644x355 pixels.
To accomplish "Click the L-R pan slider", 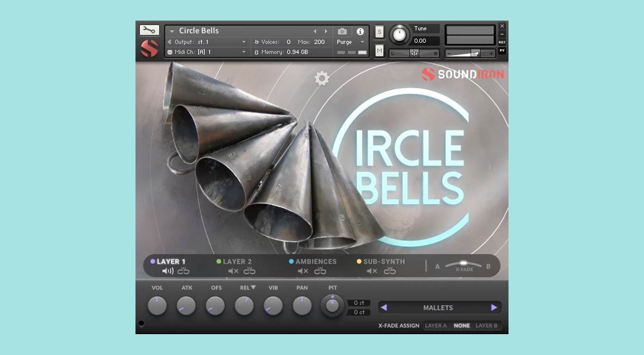I will click(x=414, y=53).
